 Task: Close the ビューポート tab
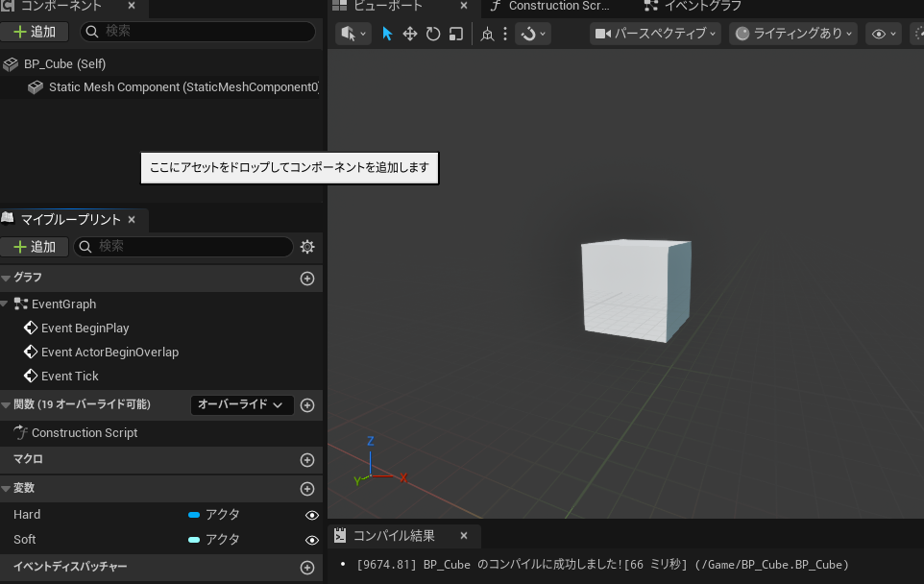464,6
